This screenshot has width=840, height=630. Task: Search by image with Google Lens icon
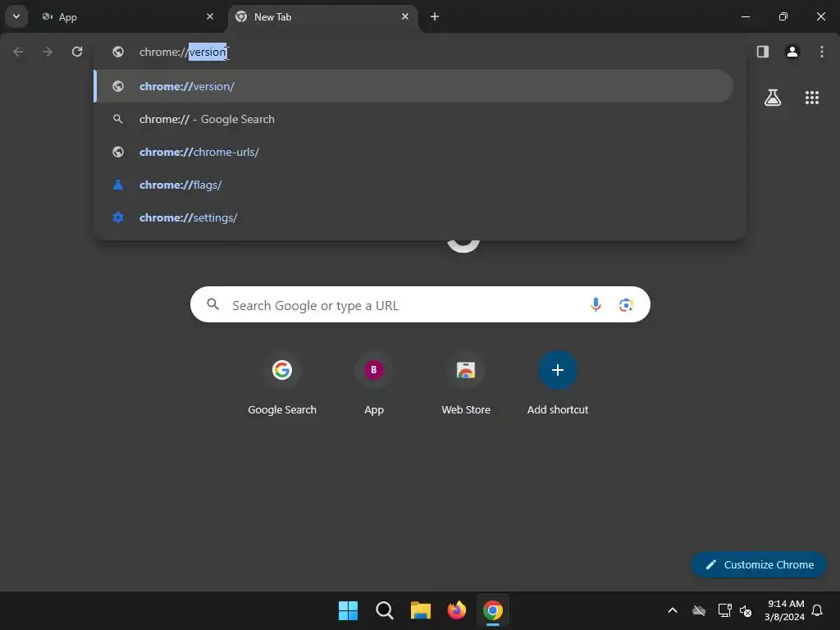[x=626, y=305]
